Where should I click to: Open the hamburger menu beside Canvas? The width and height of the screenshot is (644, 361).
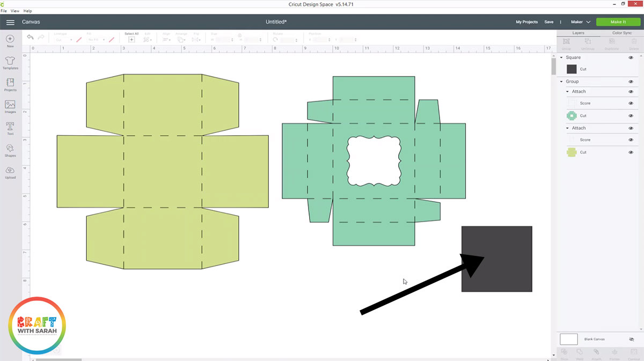pos(10,22)
